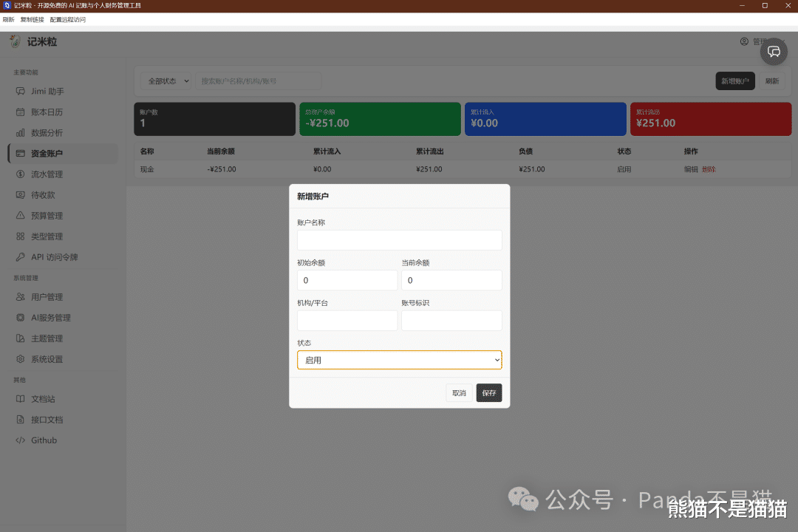This screenshot has width=798, height=532.
Task: Open the 状态 dropdown showing 启用
Action: 400,360
